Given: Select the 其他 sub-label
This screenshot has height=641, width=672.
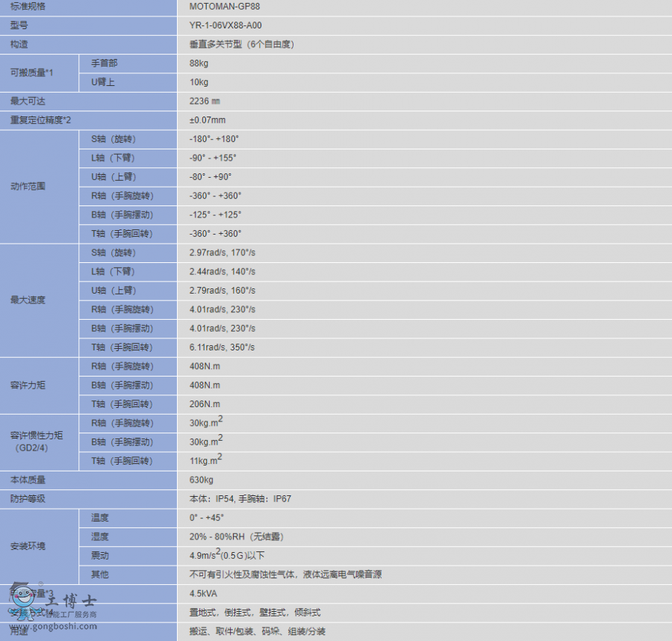Looking at the screenshot, I should click(x=100, y=574).
